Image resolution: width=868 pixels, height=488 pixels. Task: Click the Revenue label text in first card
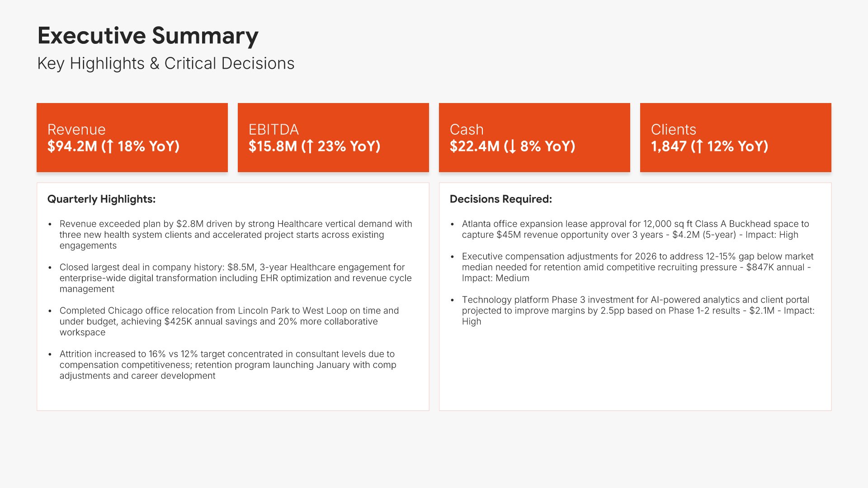pyautogui.click(x=76, y=130)
